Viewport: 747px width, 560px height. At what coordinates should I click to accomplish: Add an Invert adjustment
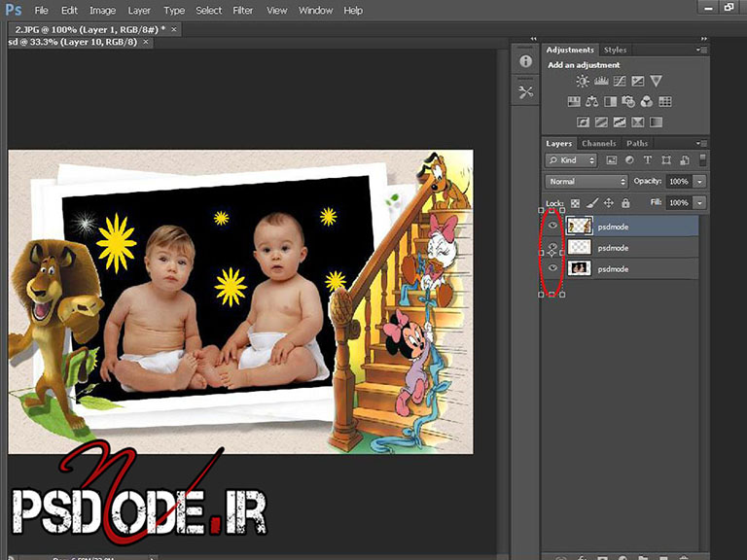[x=583, y=122]
